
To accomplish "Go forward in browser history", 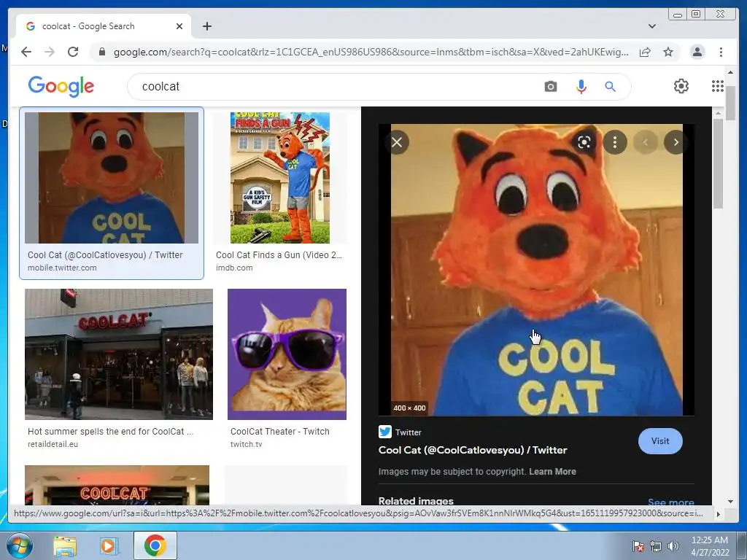I will click(50, 52).
